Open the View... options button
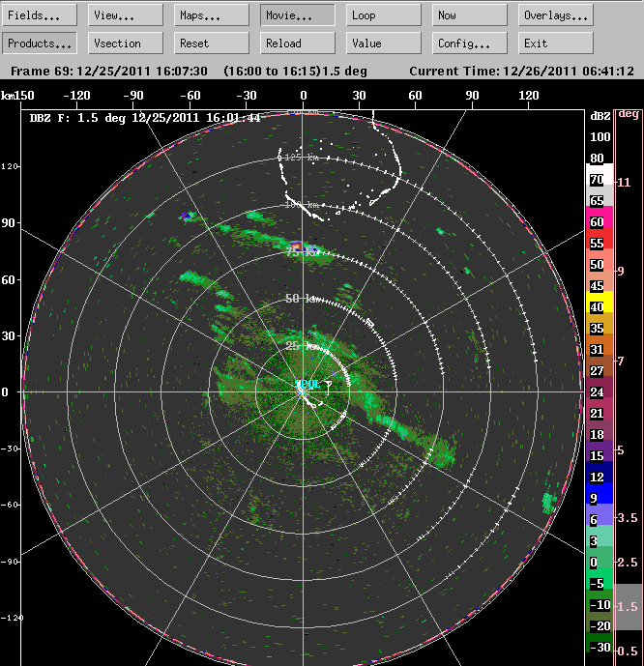Viewport: 644px width, 666px height. coord(126,15)
